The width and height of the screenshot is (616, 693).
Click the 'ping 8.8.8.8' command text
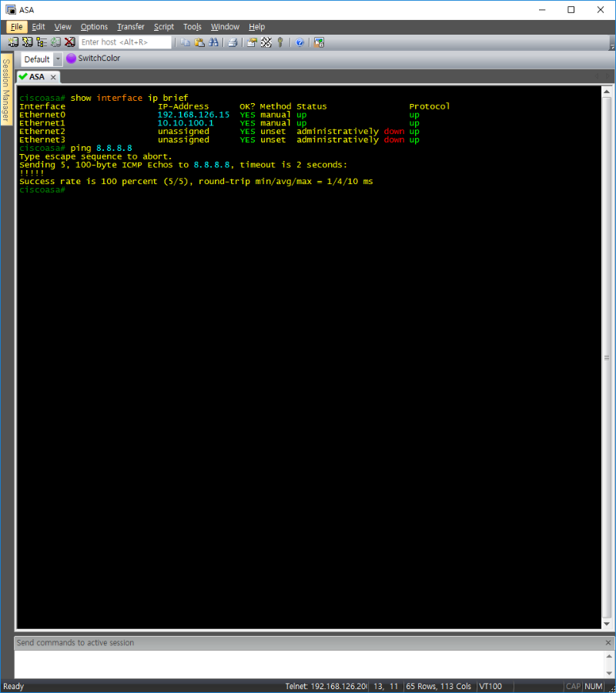[x=101, y=149]
